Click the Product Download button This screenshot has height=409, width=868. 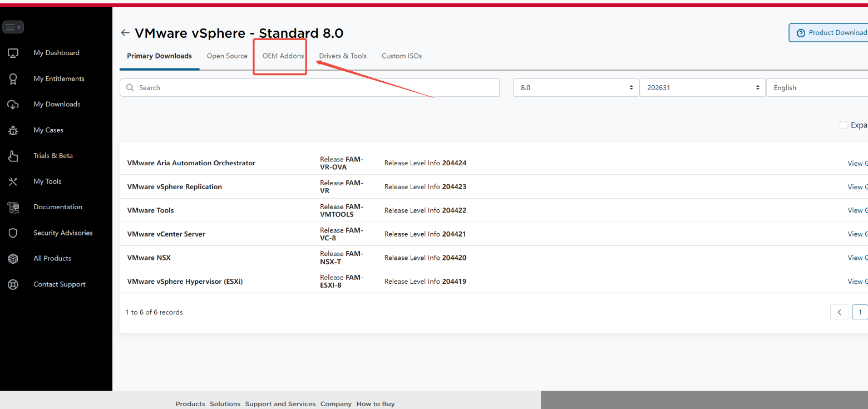(x=828, y=33)
